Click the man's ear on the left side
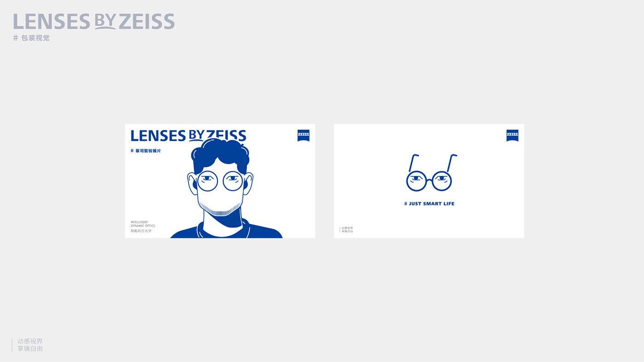This screenshot has width=644, height=362. pos(192,184)
